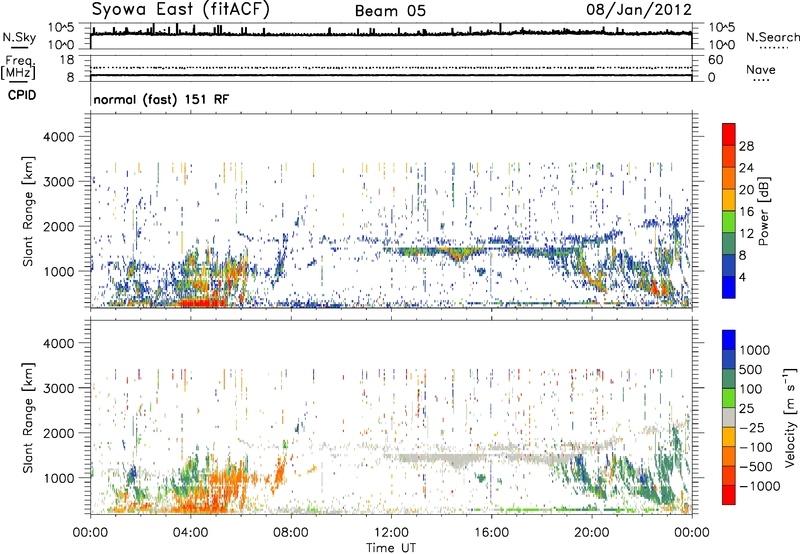The image size is (800, 554).
Task: Pick the red bottom segment of velocity colorbar
Action: click(729, 495)
